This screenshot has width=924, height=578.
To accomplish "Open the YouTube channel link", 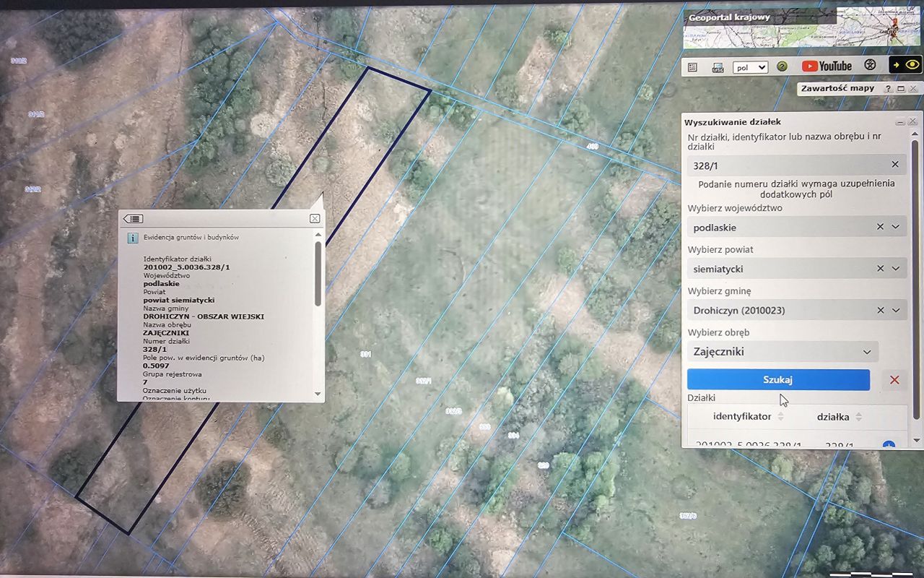I will tap(827, 66).
